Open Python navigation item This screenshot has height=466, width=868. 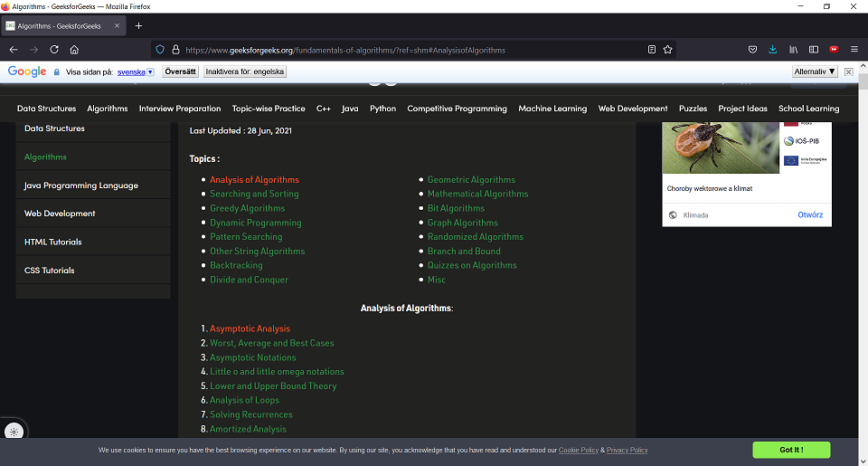[383, 109]
